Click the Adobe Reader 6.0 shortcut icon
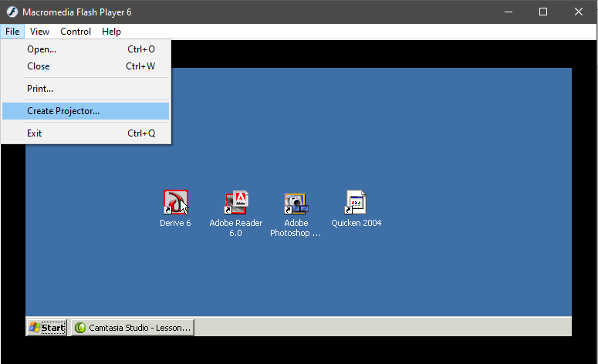This screenshot has height=364, width=598. pyautogui.click(x=236, y=202)
